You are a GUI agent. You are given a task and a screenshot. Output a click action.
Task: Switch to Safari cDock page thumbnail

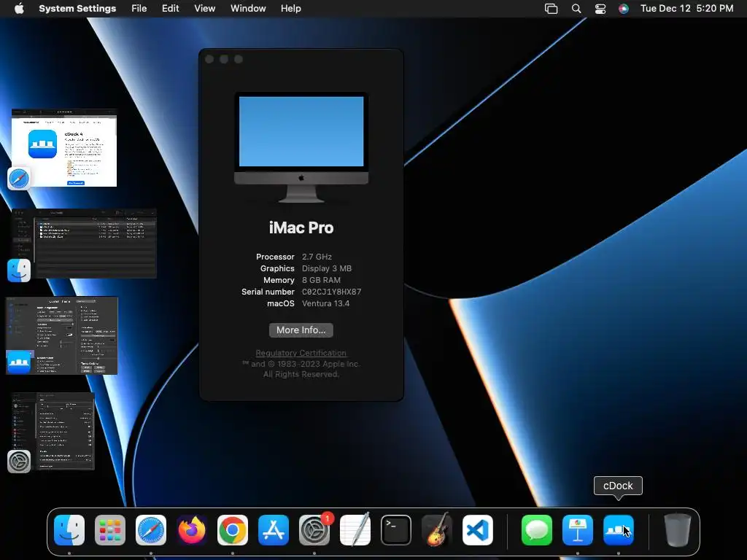pyautogui.click(x=64, y=147)
